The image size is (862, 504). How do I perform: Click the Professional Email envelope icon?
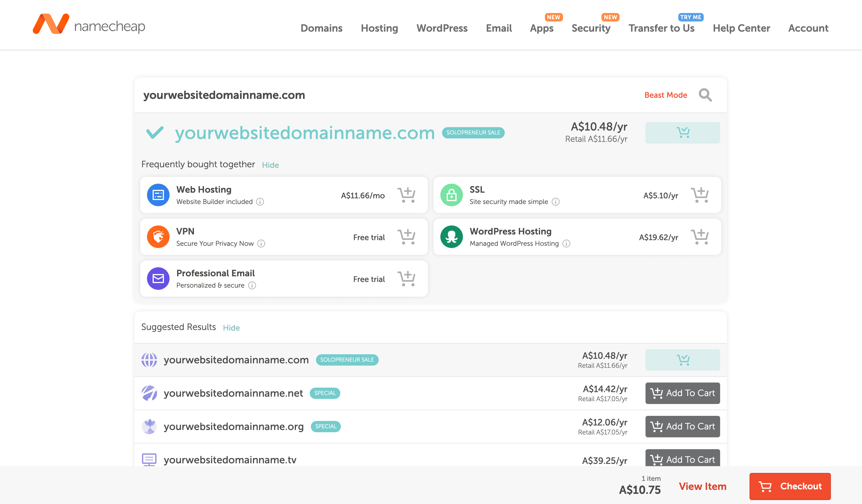click(158, 278)
